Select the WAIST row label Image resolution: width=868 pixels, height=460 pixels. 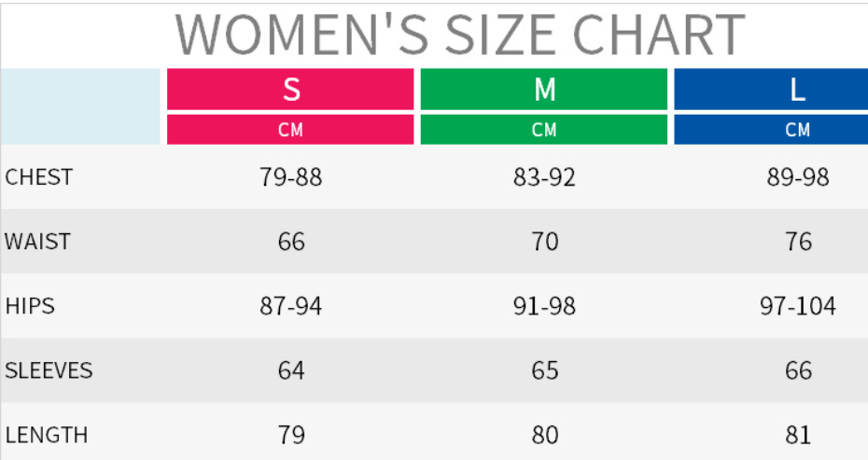point(37,241)
